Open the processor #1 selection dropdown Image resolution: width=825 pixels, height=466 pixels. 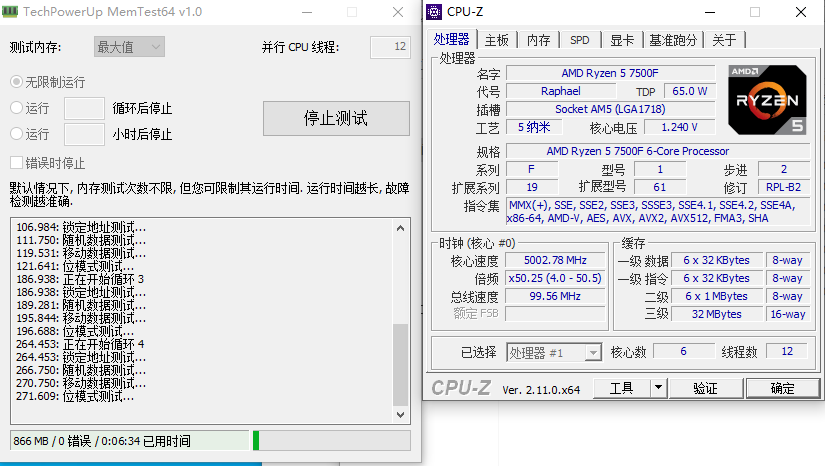point(554,352)
